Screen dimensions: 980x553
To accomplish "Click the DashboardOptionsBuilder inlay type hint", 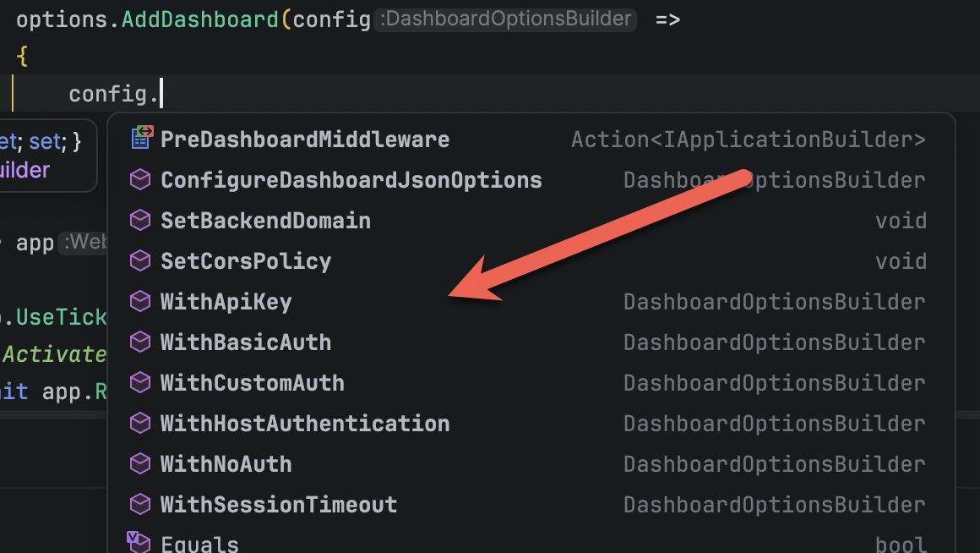I will pyautogui.click(x=505, y=19).
